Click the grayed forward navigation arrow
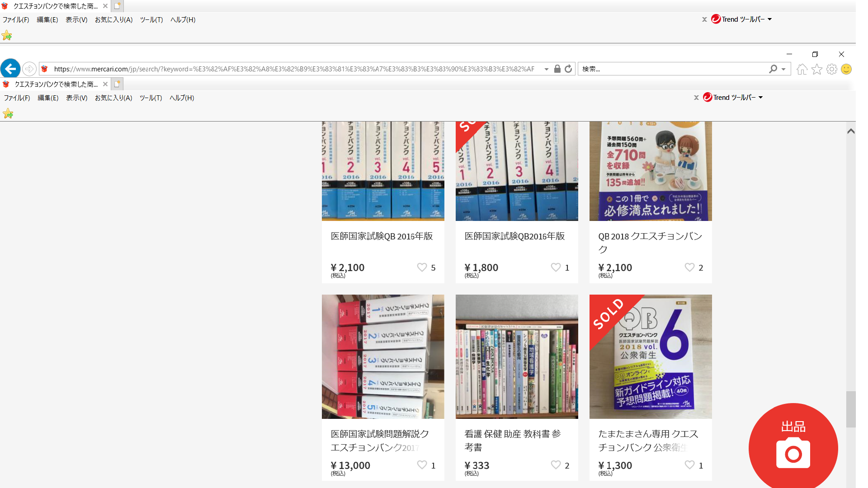 pyautogui.click(x=29, y=69)
